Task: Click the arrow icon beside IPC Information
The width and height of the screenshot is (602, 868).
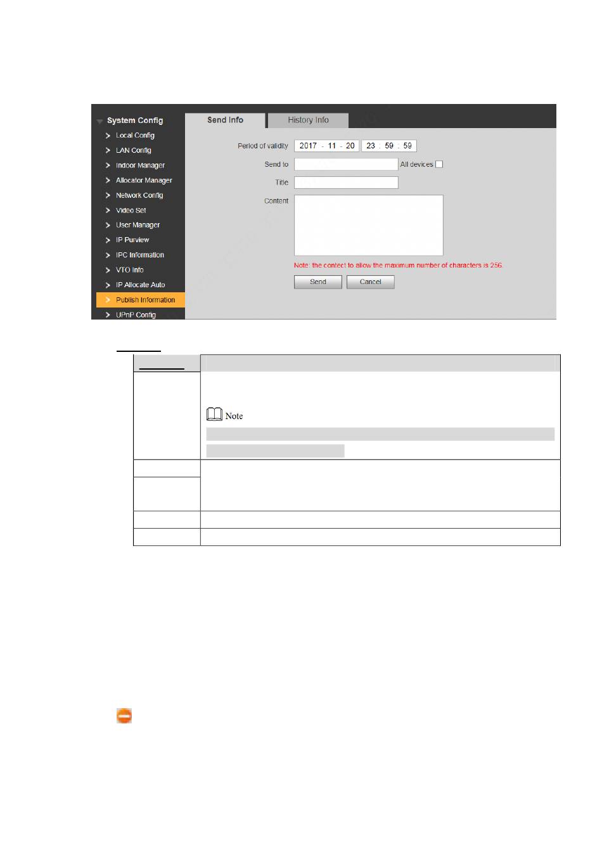Action: click(x=108, y=255)
